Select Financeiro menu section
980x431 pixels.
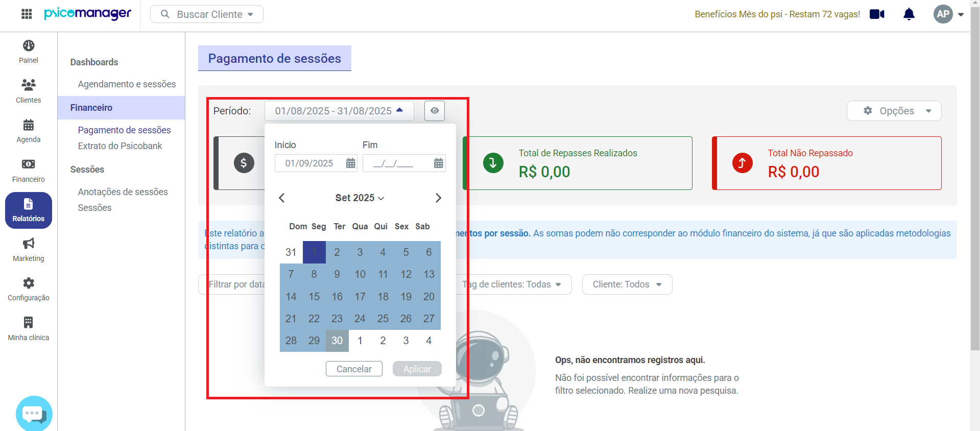121,108
